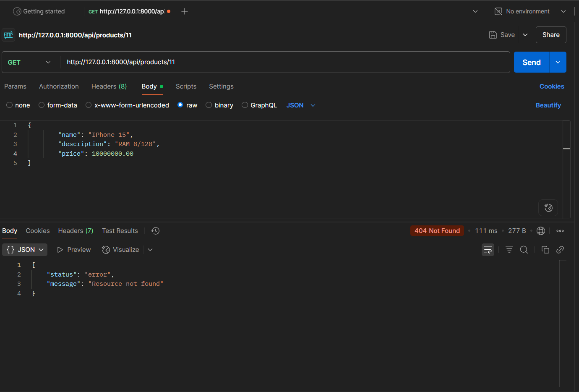
Task: Copy the response body to clipboard
Action: coord(545,249)
